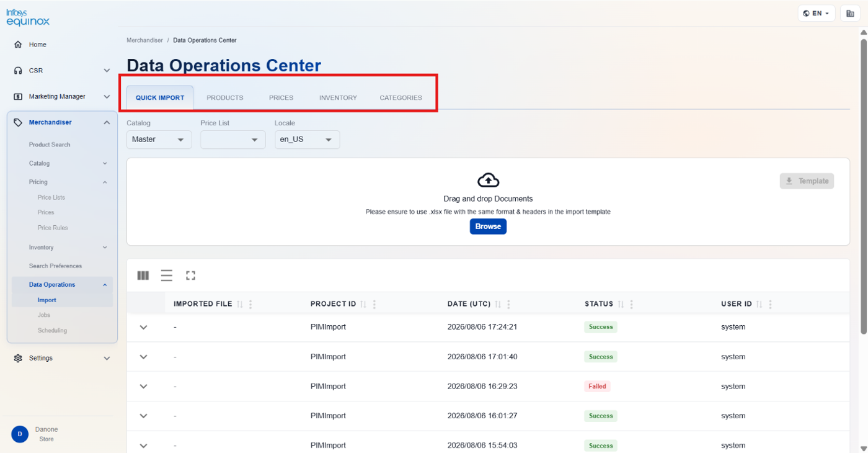Open the Catalog Master dropdown
The width and height of the screenshot is (868, 453).
click(159, 140)
